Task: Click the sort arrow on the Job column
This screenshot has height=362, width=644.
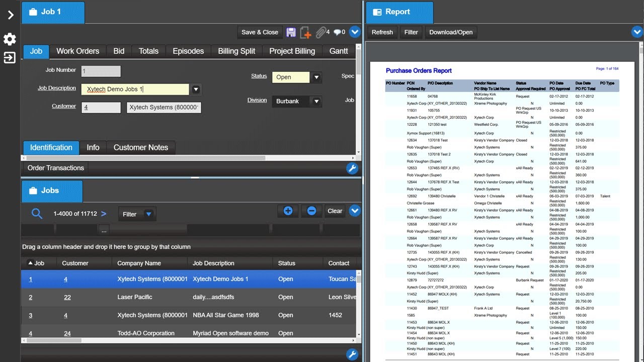Action: pyautogui.click(x=30, y=263)
